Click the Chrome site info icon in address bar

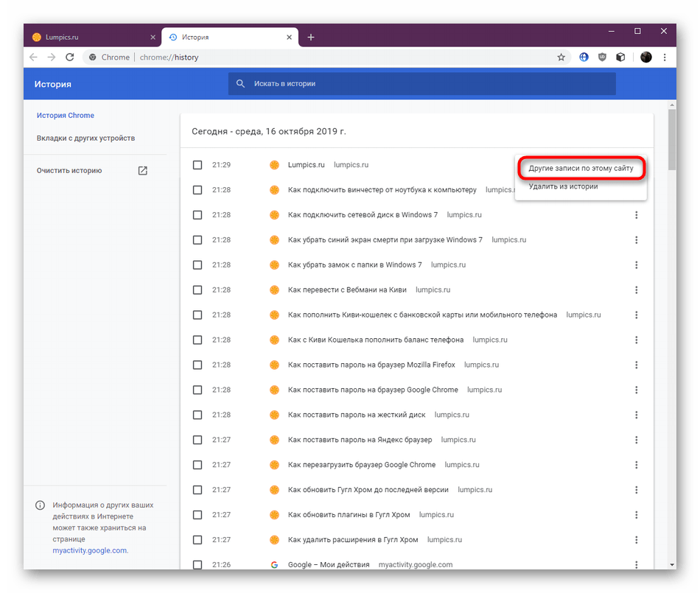pos(92,57)
